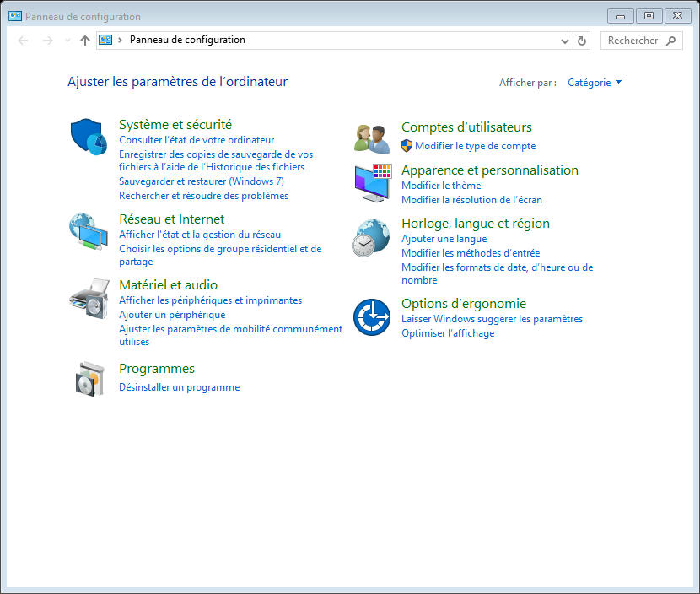Open the Système et sécurité shield icon
This screenshot has width=700, height=594.
pos(89,137)
